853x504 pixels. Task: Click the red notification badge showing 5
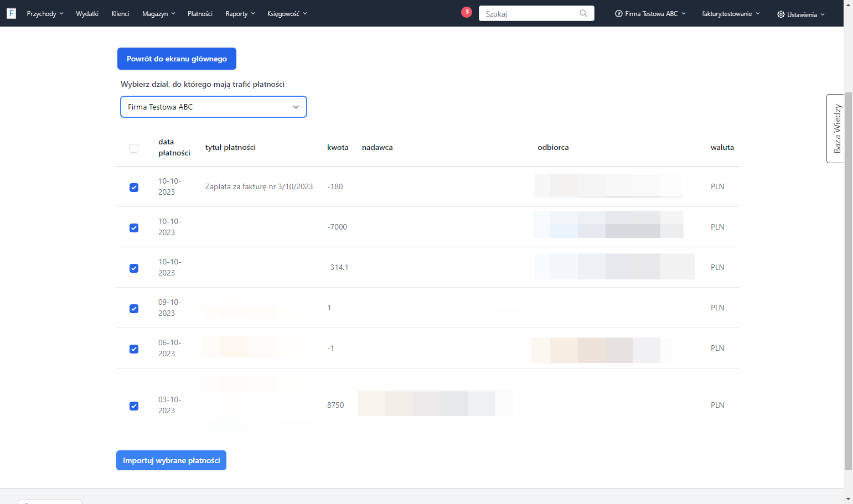(x=467, y=12)
